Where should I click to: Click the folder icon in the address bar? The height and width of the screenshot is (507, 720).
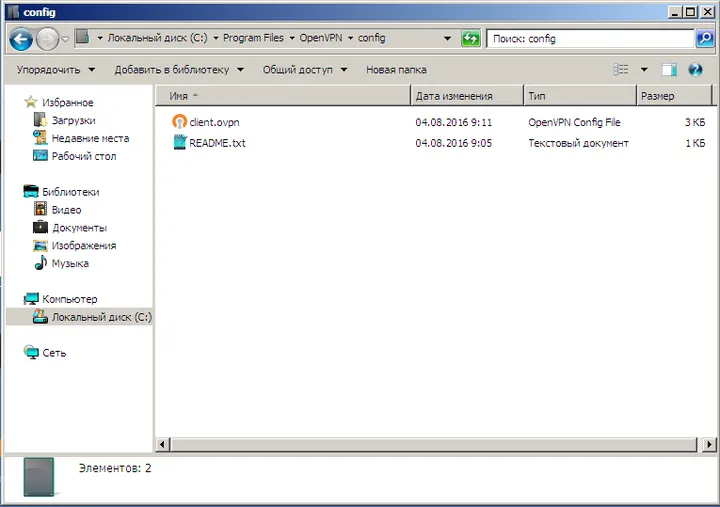point(82,37)
